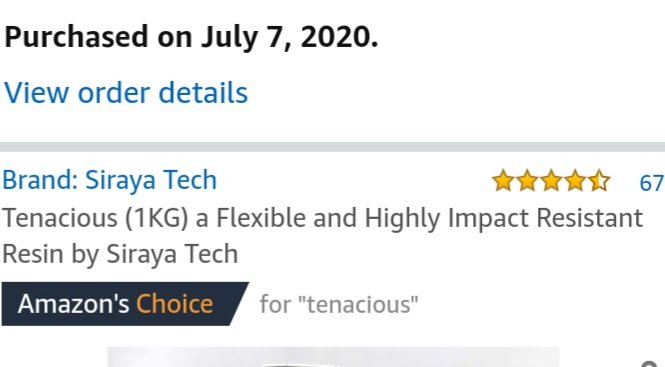665x367 pixels.
Task: Open the View order details link
Action: tap(126, 92)
